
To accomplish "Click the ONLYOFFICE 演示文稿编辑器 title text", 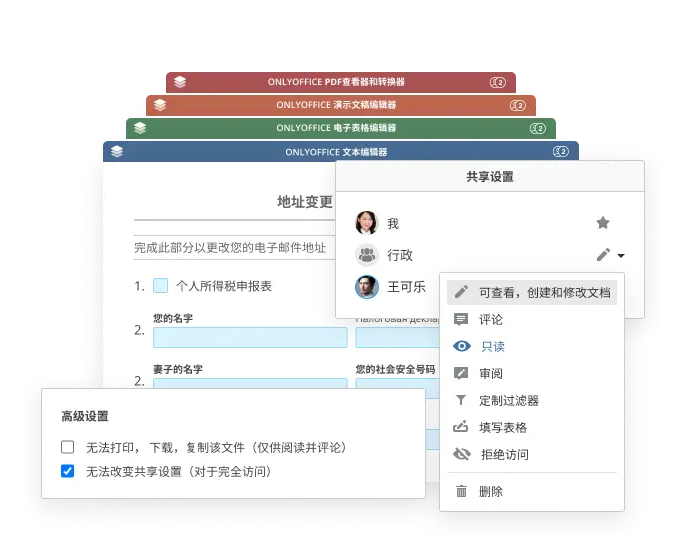I will 336,105.
